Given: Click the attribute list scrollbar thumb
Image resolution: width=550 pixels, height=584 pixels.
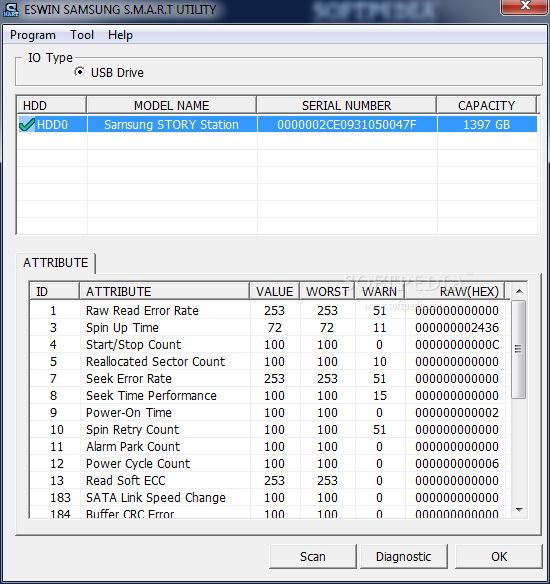Looking at the screenshot, I should click(x=518, y=349).
